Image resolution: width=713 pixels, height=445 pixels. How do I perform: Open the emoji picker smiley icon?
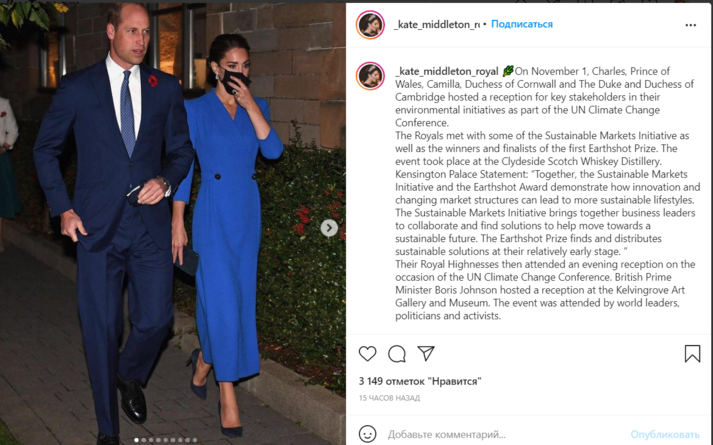(367, 434)
